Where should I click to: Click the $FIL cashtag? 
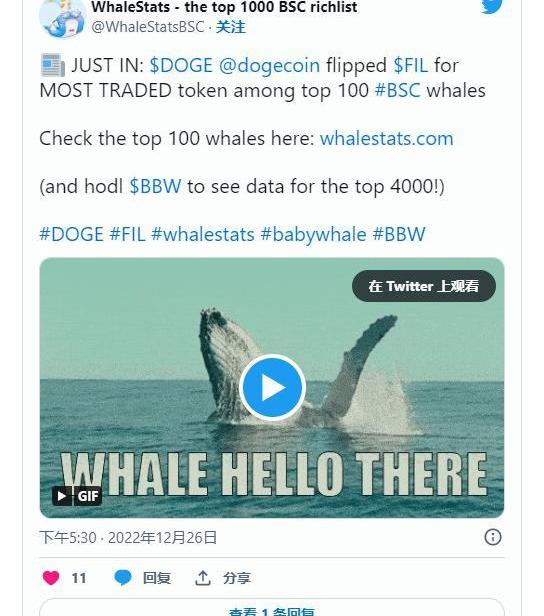(410, 65)
